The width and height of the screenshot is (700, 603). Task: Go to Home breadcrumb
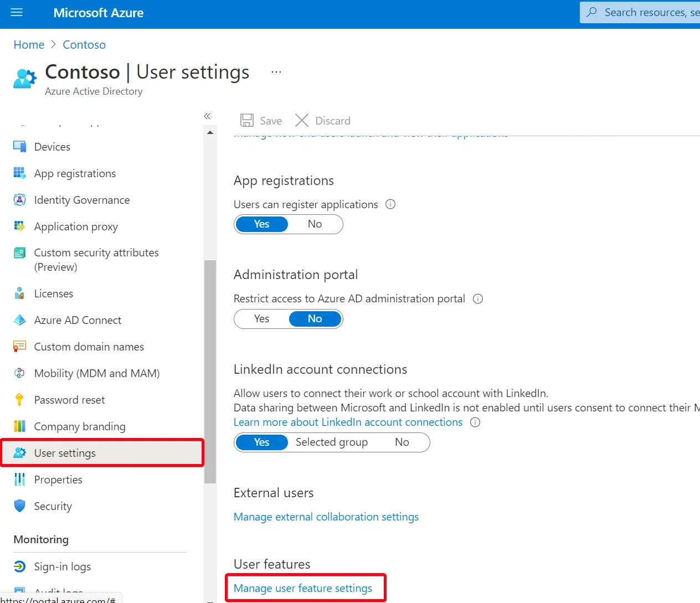[29, 45]
